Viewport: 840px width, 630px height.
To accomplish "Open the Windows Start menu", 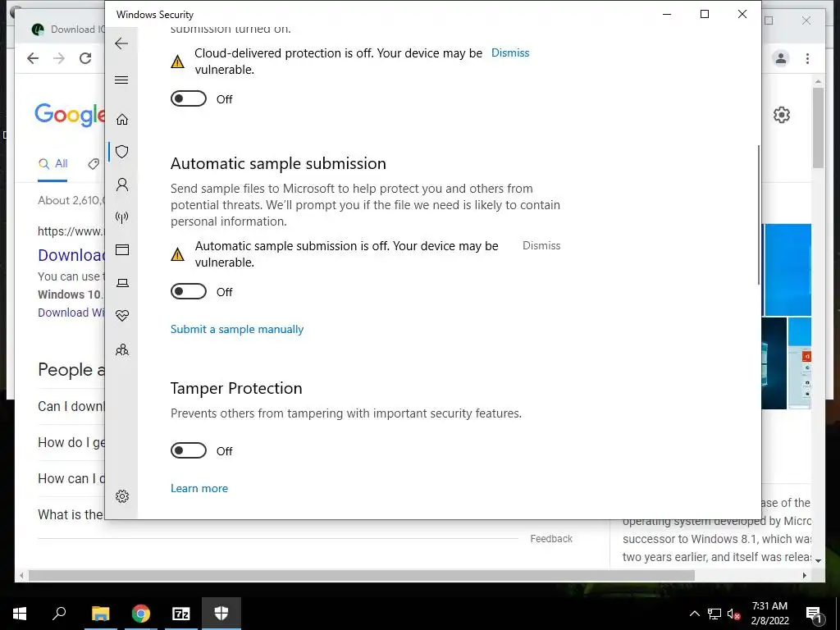I will 20,614.
